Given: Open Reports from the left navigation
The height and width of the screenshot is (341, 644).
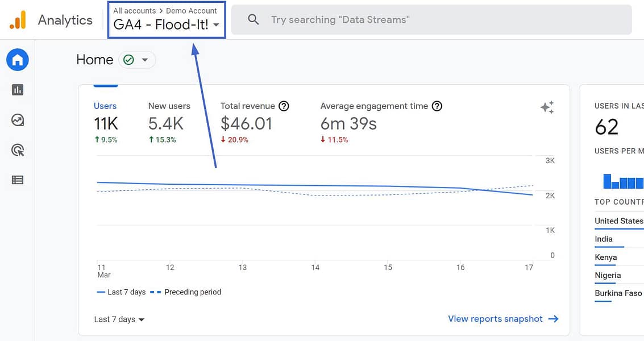Looking at the screenshot, I should pyautogui.click(x=17, y=90).
